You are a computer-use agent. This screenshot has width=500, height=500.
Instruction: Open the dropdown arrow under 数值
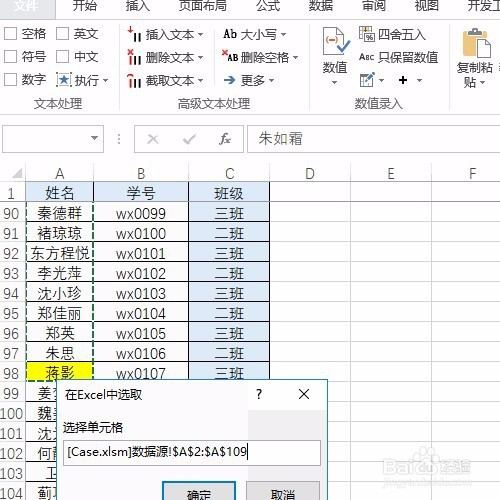pyautogui.click(x=334, y=82)
